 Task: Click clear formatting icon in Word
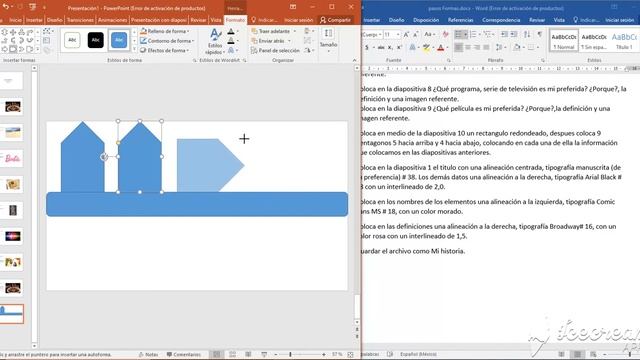[x=445, y=35]
